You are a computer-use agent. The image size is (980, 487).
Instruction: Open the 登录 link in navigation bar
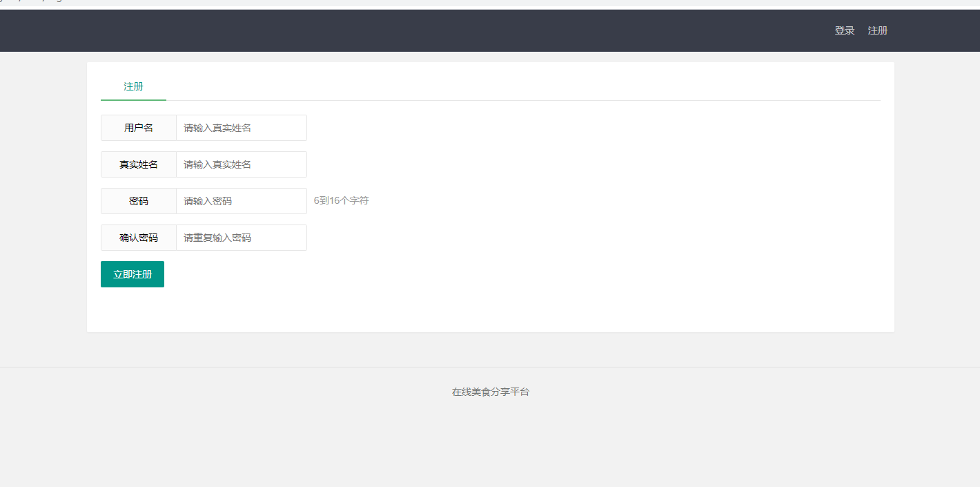point(844,30)
